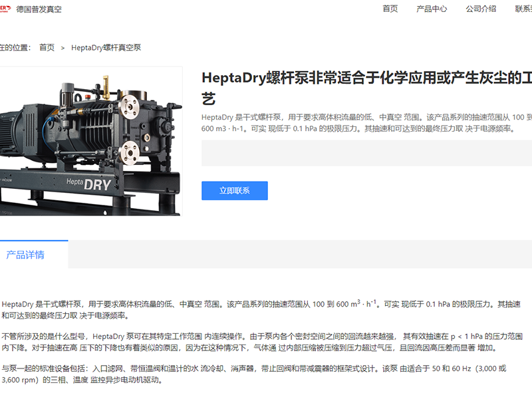532x399 pixels.
Task: Click the summary text starting HeptaDry 是干式螺杆泵
Action: point(366,123)
